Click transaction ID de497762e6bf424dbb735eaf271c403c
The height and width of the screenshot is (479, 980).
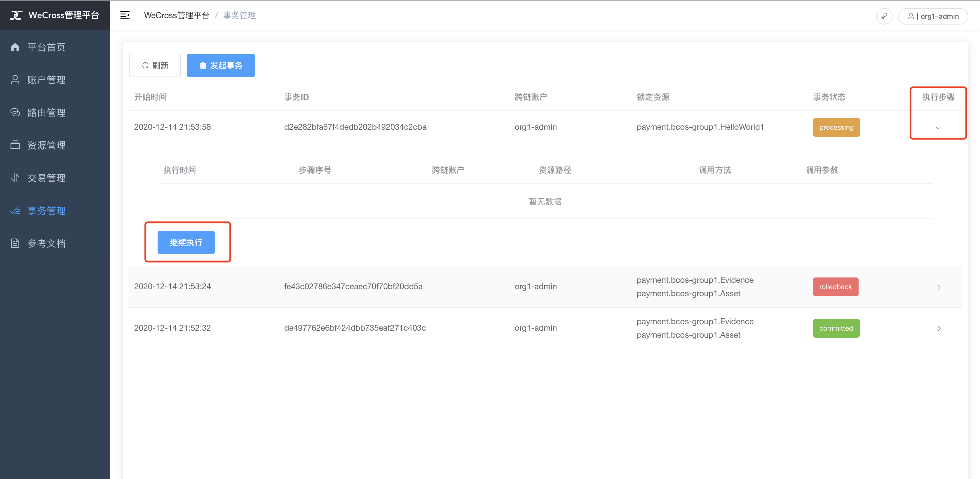[x=355, y=328]
